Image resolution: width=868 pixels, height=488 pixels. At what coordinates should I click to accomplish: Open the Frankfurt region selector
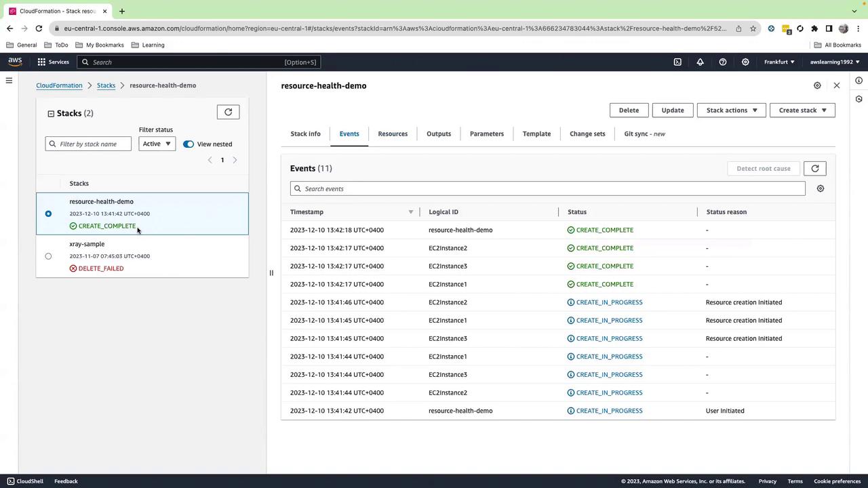point(779,62)
